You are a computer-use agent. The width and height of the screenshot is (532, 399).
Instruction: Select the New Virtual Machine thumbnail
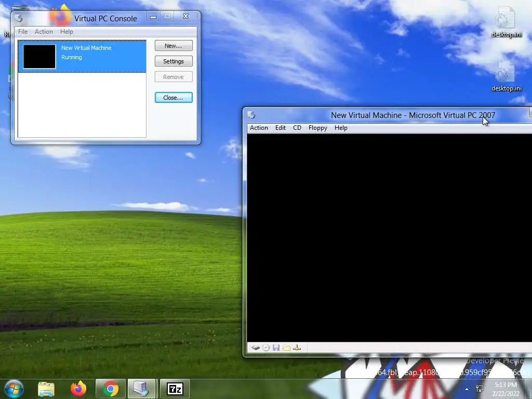click(x=39, y=57)
